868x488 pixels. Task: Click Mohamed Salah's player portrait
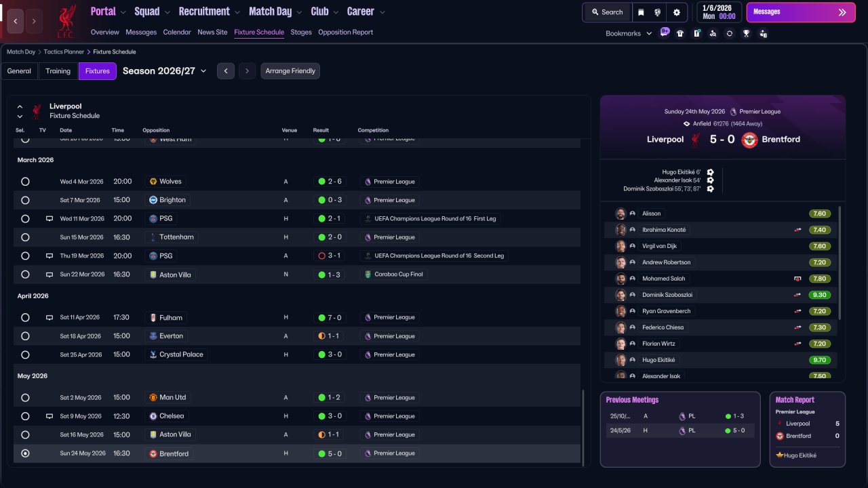(620, 279)
